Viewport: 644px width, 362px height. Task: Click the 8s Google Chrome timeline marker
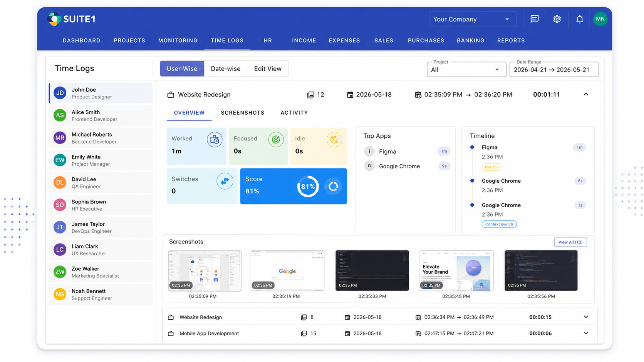click(x=472, y=180)
